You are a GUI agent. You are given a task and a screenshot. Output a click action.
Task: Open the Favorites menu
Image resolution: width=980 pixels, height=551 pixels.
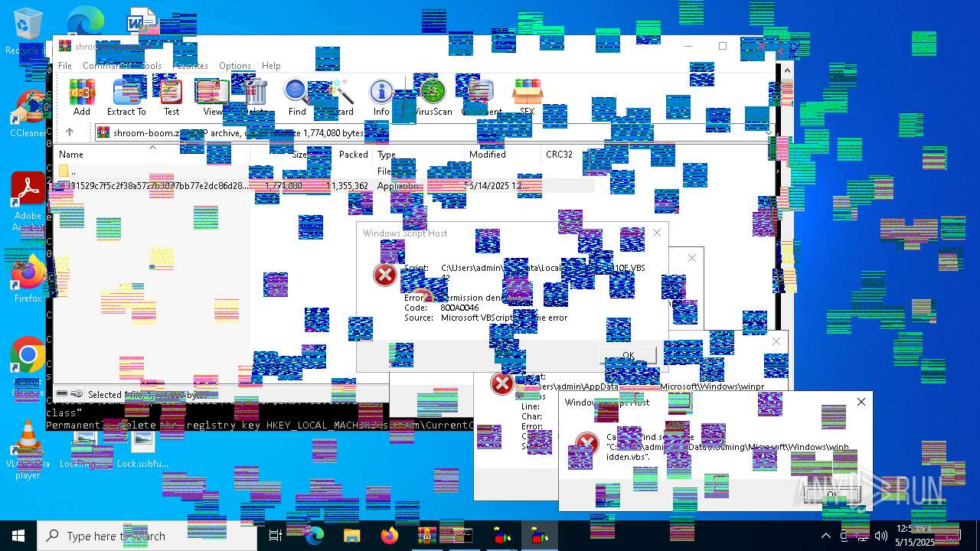[190, 66]
